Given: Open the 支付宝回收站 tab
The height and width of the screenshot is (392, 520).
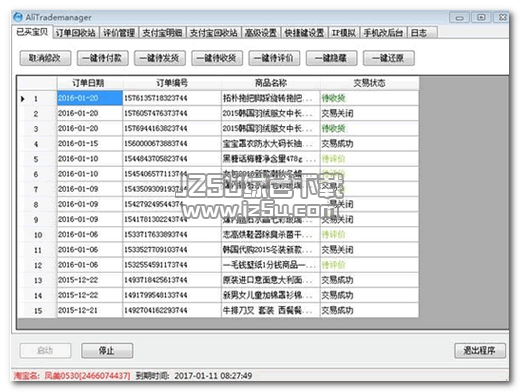Looking at the screenshot, I should click(213, 33).
